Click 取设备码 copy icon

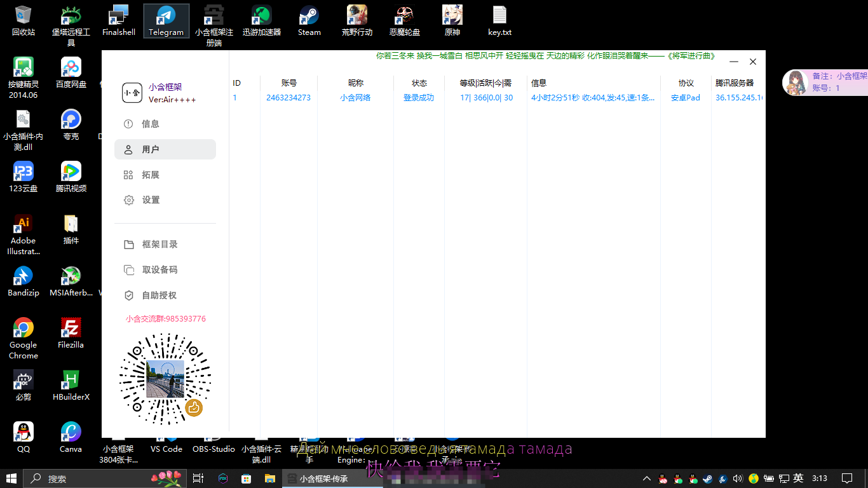coord(129,270)
